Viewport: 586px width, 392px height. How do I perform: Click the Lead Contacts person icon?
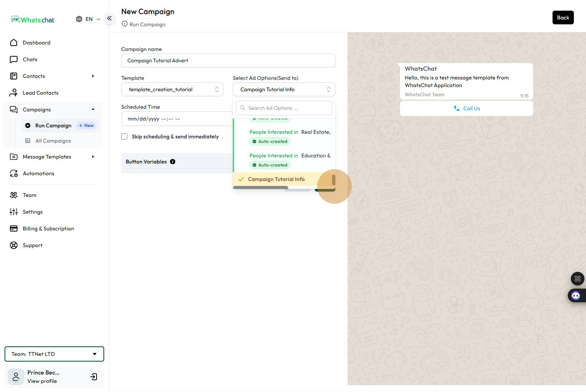[14, 93]
